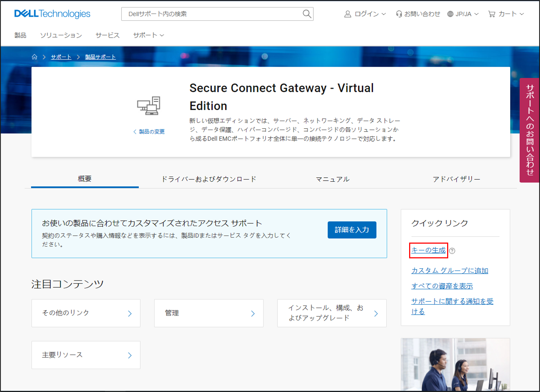Open the サポートへのお問い合わせ side tab
This screenshot has width=540, height=392.
[530, 130]
